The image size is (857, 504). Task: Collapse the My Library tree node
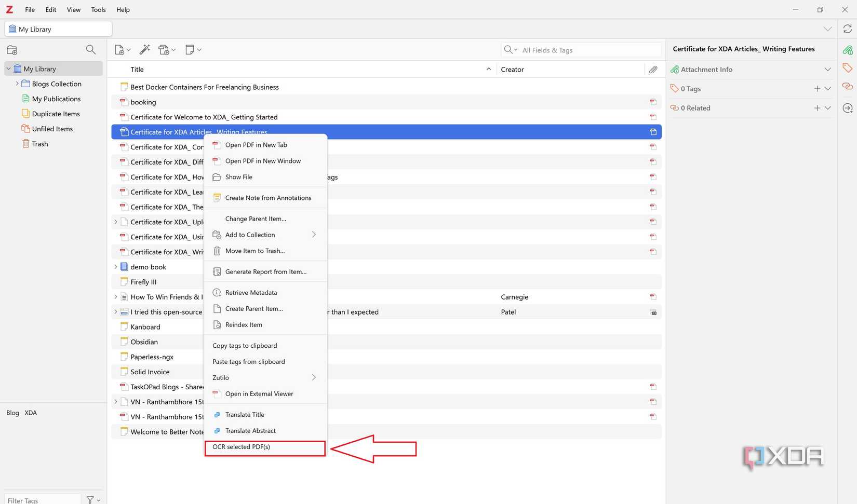point(8,69)
